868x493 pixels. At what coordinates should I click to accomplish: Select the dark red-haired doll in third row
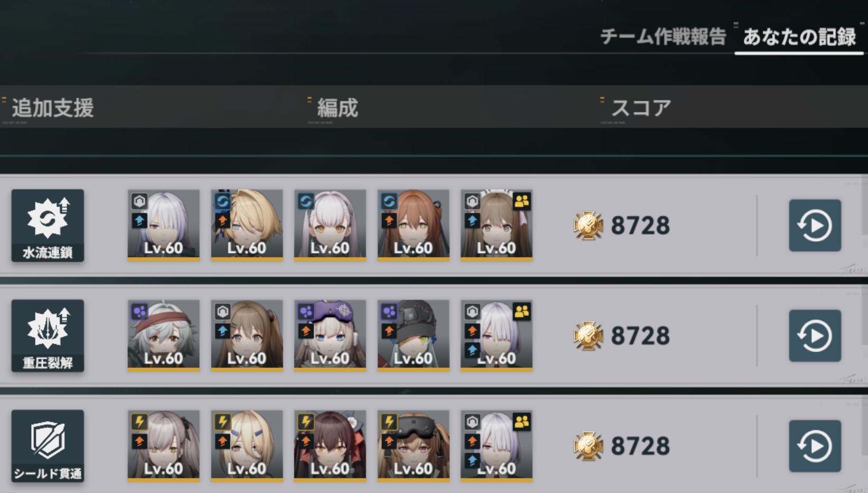click(330, 446)
